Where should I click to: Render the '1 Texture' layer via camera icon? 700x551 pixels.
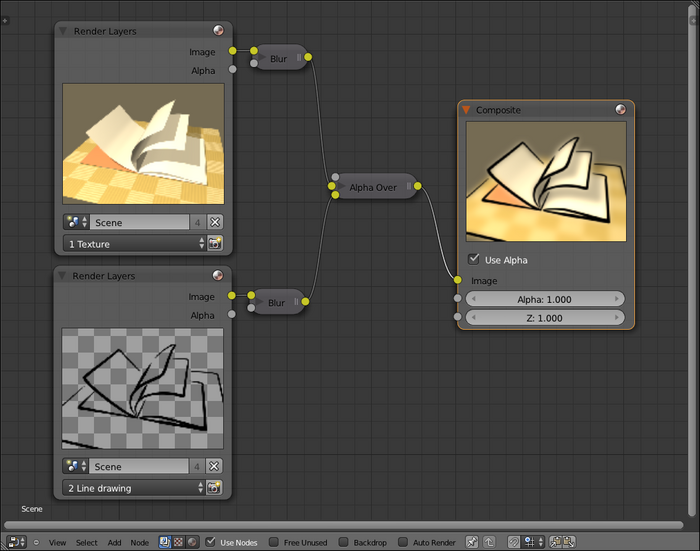pyautogui.click(x=214, y=243)
